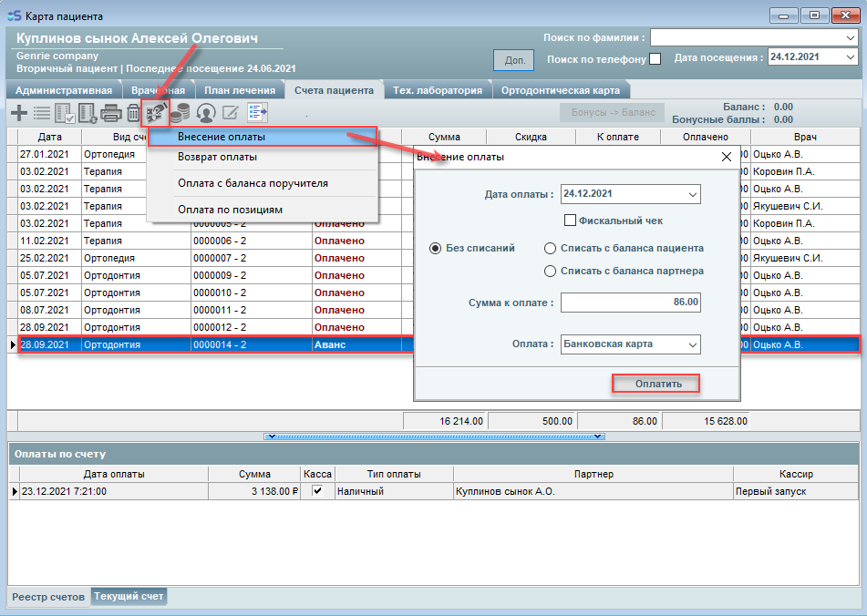Open the payment money icon menu

156,113
